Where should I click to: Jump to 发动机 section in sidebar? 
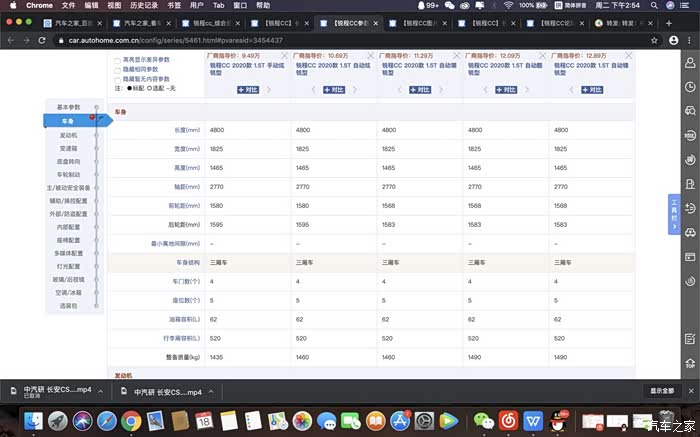(x=68, y=134)
